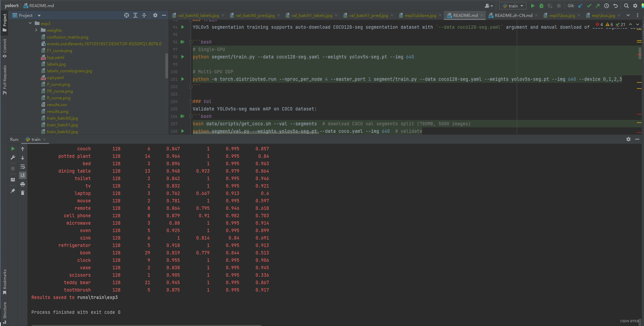Screen dimensions: 644x326
Task: Open Structure tool window
Action: (5, 313)
